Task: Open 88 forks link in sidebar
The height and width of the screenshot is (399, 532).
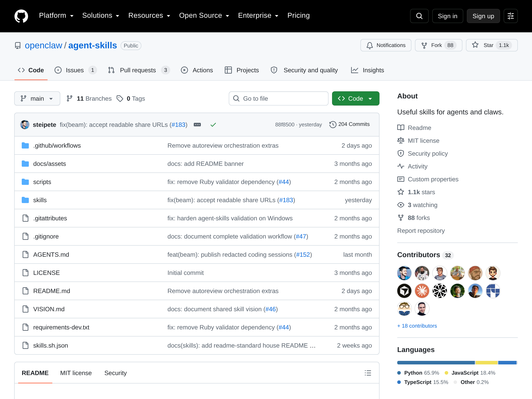Action: (x=414, y=218)
